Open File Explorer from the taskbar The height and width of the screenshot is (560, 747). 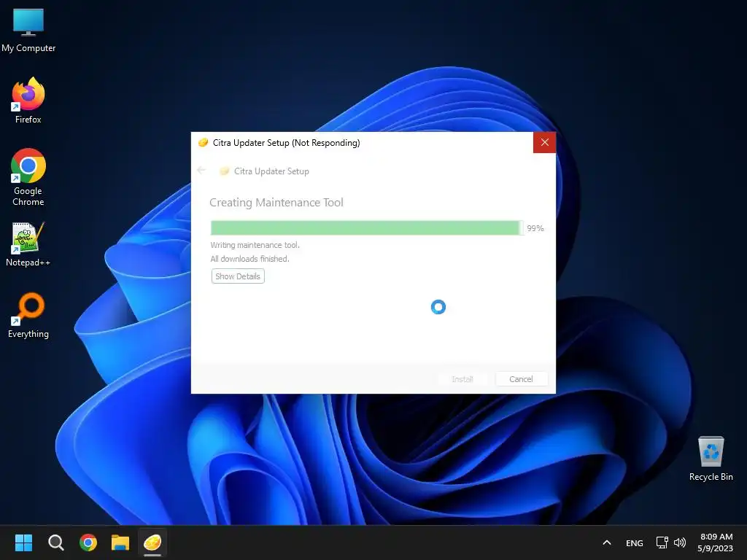(x=120, y=542)
